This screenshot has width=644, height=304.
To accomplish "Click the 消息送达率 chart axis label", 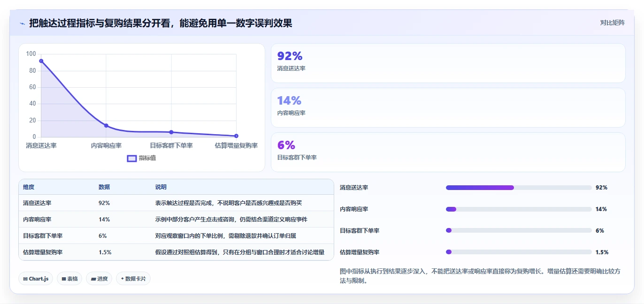I will 41,146.
